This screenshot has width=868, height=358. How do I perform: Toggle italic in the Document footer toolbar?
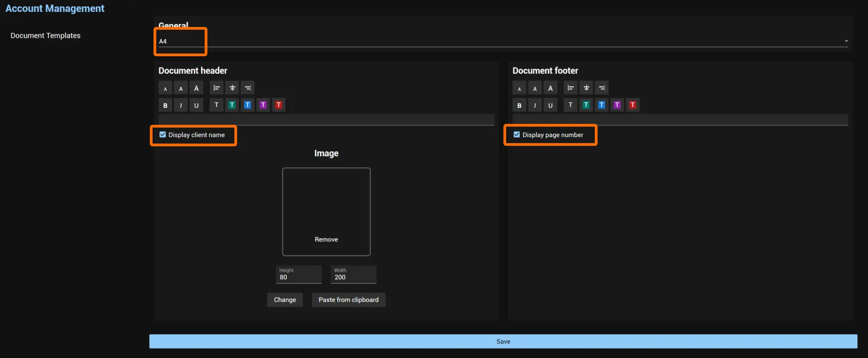(535, 105)
